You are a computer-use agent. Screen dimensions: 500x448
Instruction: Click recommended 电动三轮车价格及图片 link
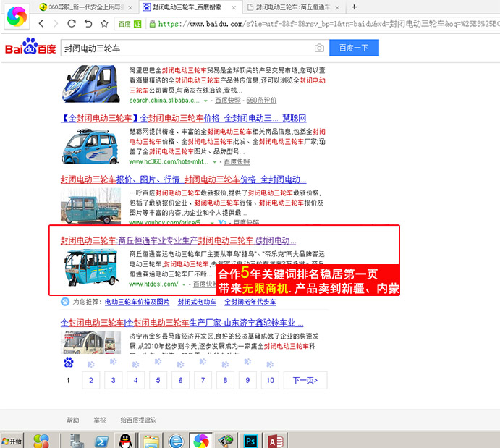click(137, 302)
